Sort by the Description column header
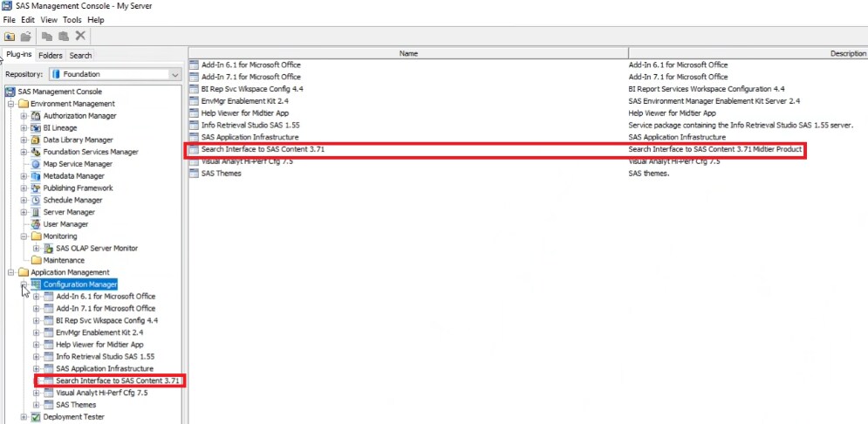Image resolution: width=868 pixels, height=424 pixels. tap(748, 53)
